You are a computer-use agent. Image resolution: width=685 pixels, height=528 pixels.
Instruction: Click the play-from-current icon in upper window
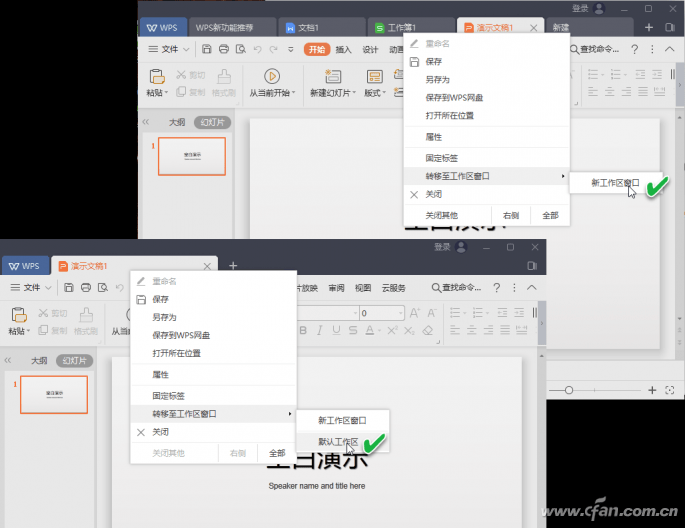click(271, 76)
